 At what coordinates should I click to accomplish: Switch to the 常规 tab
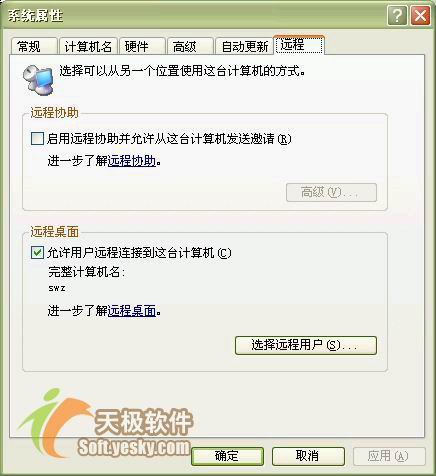pyautogui.click(x=34, y=46)
